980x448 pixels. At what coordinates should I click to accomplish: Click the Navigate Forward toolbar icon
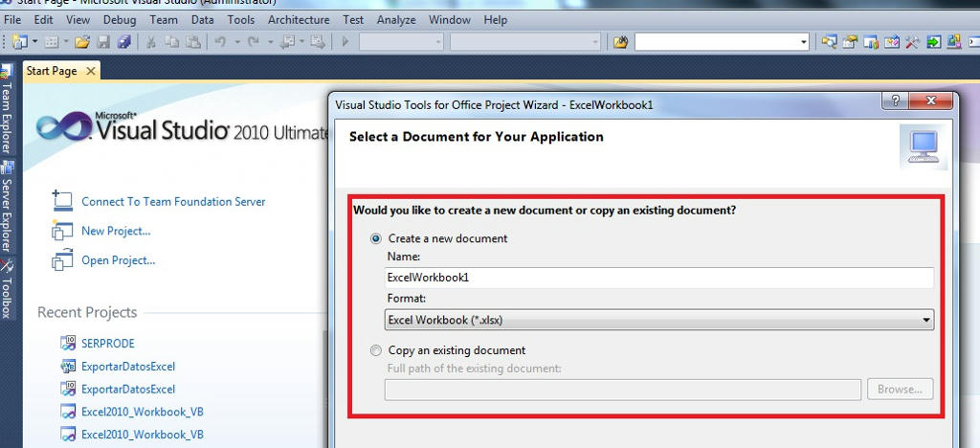(x=318, y=42)
